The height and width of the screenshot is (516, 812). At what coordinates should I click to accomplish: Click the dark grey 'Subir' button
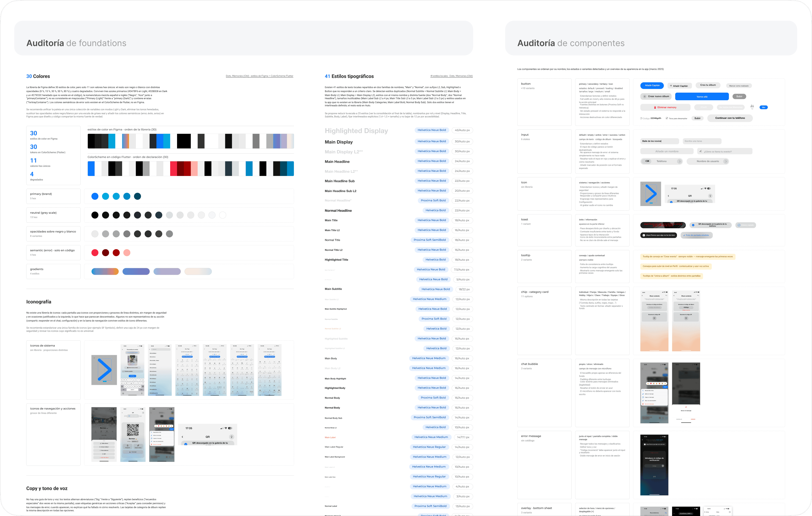[x=739, y=97]
